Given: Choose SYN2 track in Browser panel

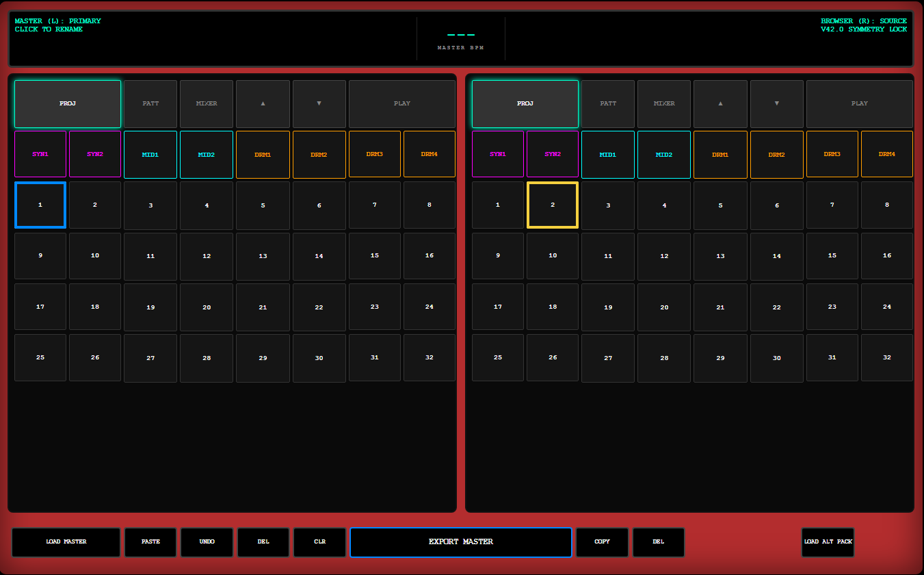Looking at the screenshot, I should 553,154.
